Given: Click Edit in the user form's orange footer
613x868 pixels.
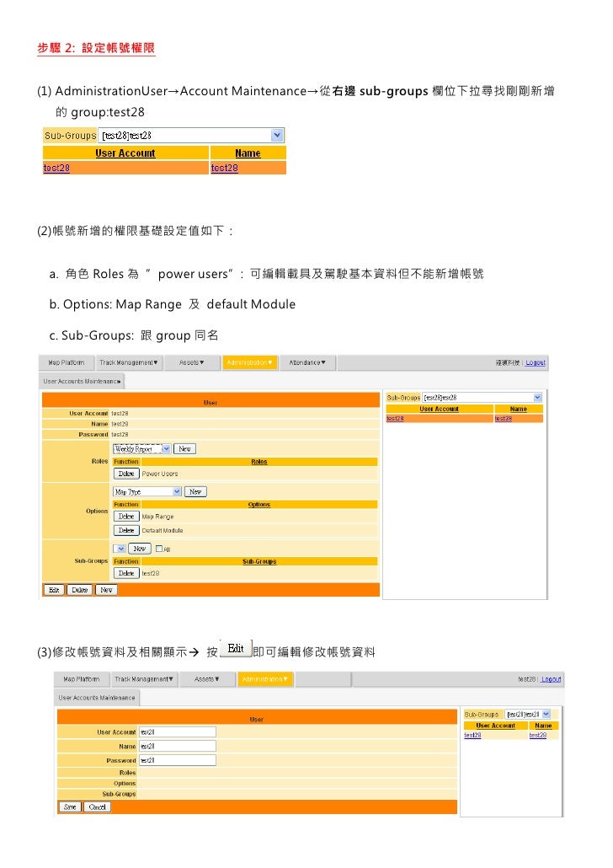Looking at the screenshot, I should (54, 590).
